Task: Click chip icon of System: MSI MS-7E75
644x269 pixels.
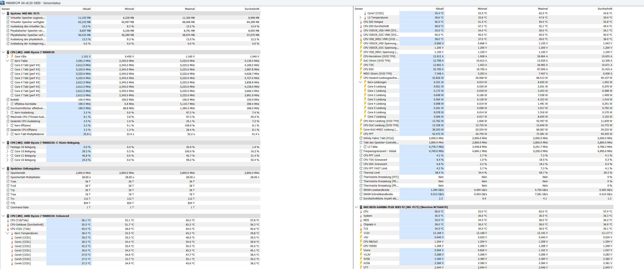Action: (x=8, y=14)
